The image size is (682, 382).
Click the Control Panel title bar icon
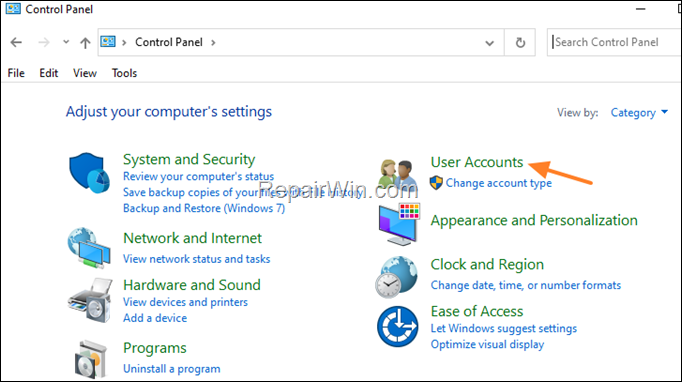(x=13, y=9)
